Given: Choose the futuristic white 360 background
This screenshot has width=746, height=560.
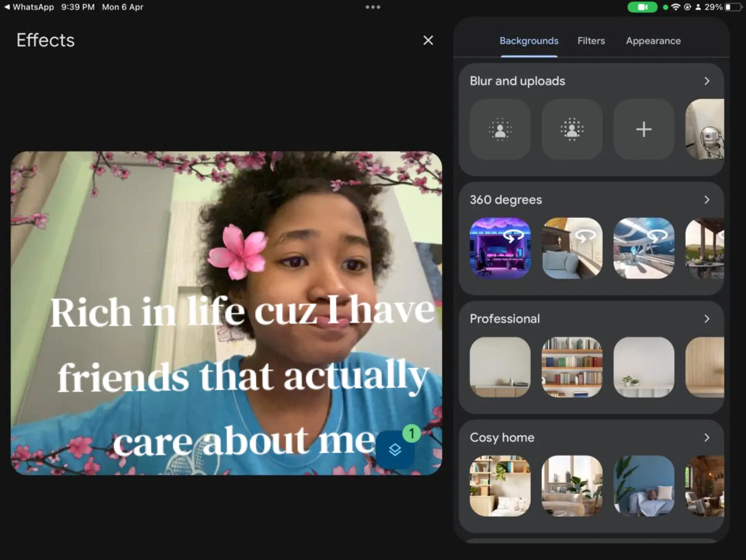Looking at the screenshot, I should (x=644, y=248).
